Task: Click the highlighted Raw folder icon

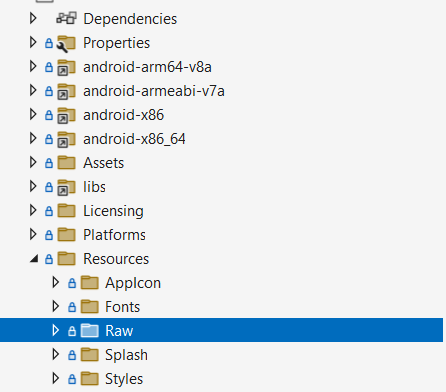Action: click(90, 331)
